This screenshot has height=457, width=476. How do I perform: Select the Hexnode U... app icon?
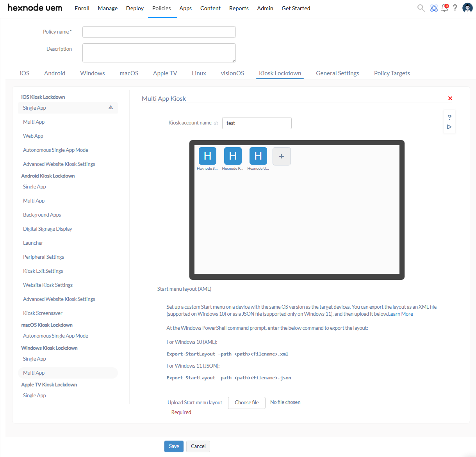click(258, 156)
